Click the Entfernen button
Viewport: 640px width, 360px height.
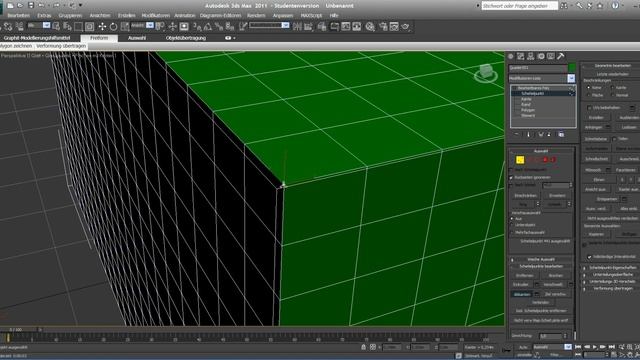524,276
